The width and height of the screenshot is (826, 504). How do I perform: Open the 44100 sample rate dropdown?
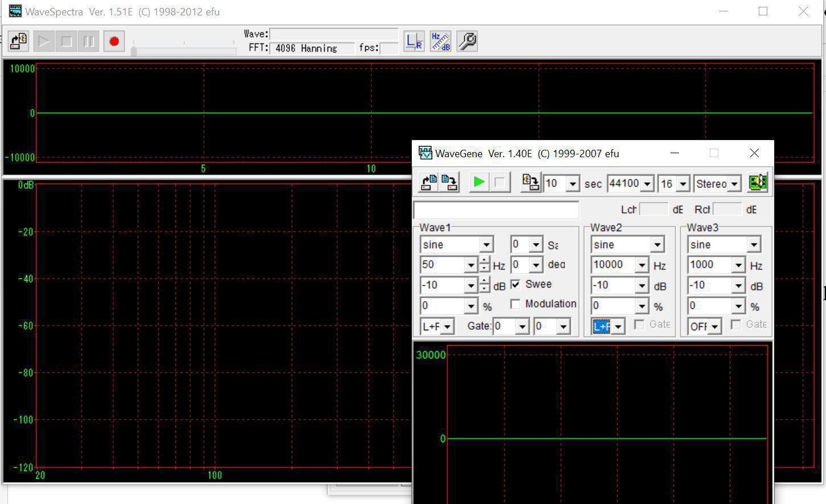(647, 184)
